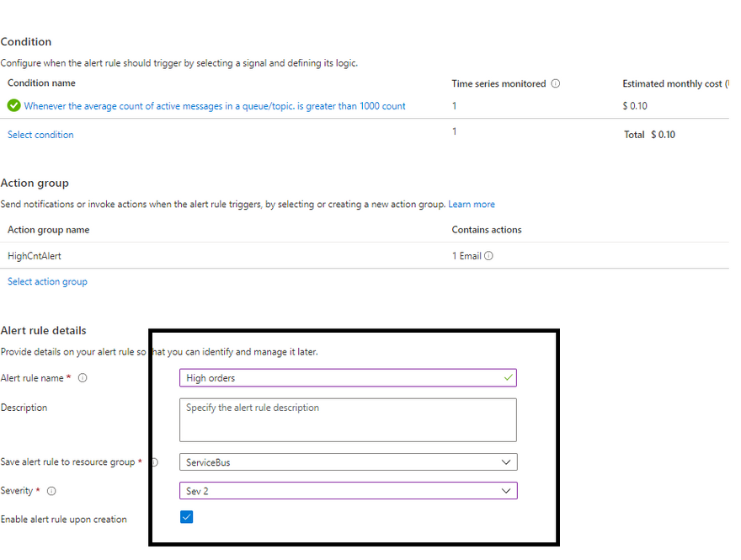Focus the alert rule Description text box
The height and width of the screenshot is (560, 741).
(347, 419)
